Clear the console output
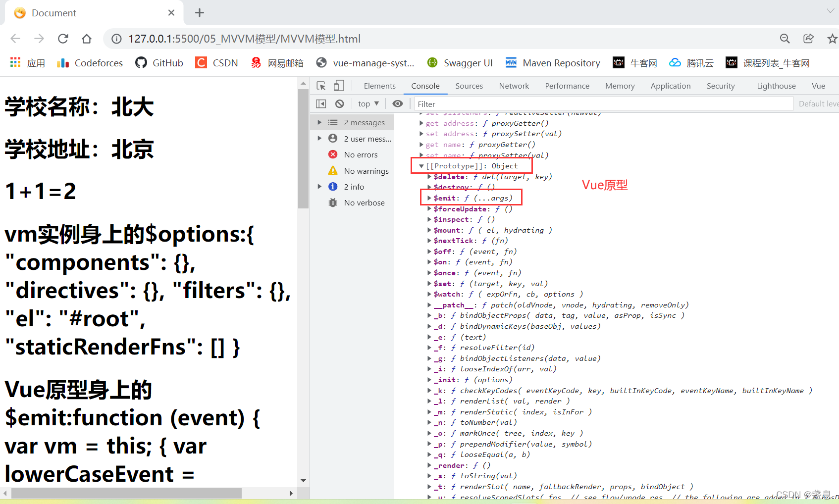839x504 pixels. (x=339, y=103)
